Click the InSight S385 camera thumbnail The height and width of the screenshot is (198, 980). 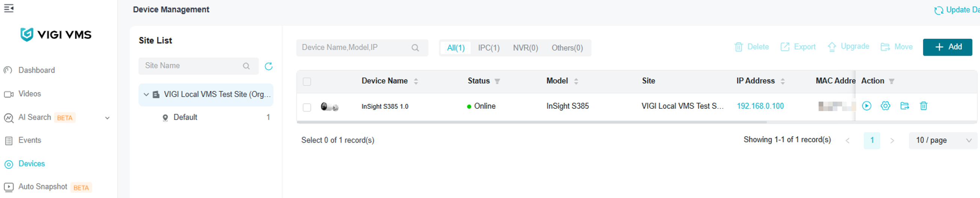329,107
